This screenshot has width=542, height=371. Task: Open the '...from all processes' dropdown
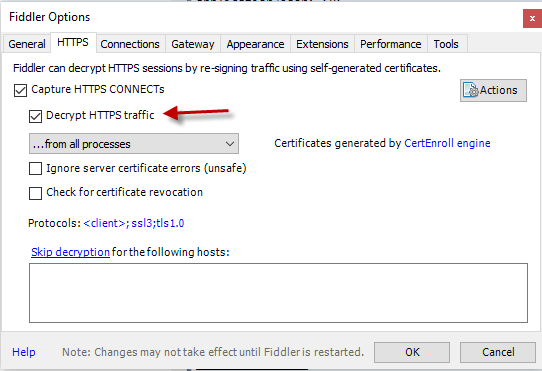134,143
